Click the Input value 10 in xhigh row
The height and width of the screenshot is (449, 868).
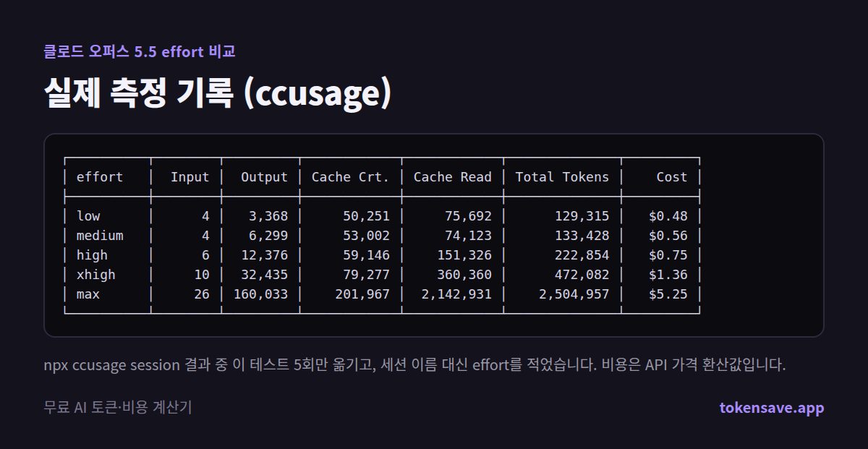coord(202,274)
